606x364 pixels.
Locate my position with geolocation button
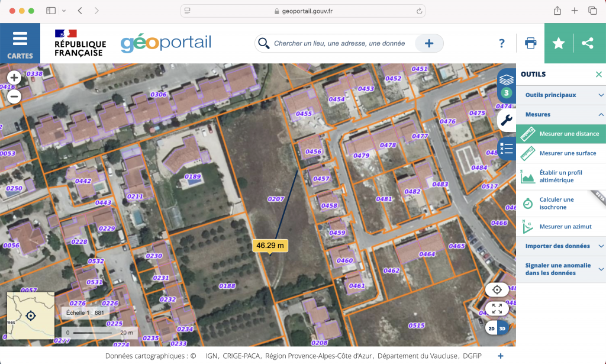tap(497, 289)
